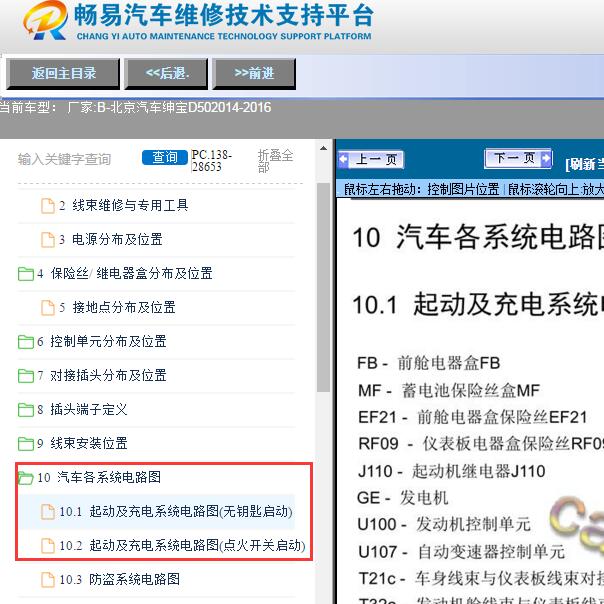The width and height of the screenshot is (604, 604).
Task: Click the tree panel scrollbar thumb
Action: tap(324, 287)
